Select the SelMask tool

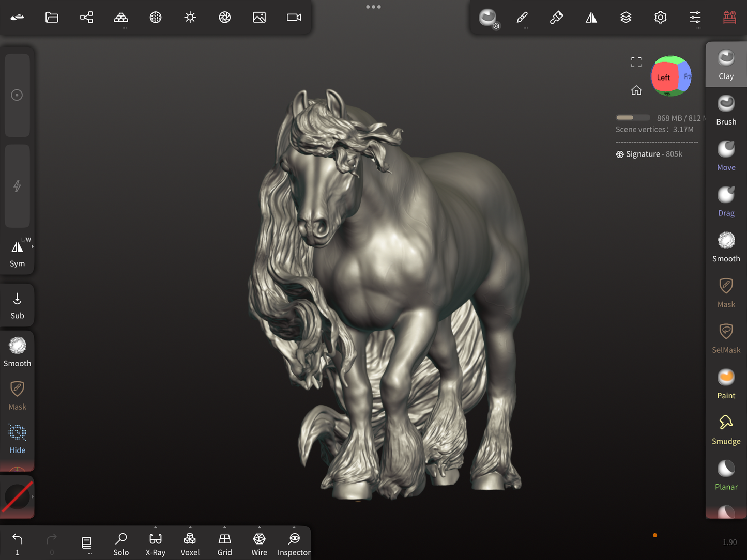coord(726,338)
